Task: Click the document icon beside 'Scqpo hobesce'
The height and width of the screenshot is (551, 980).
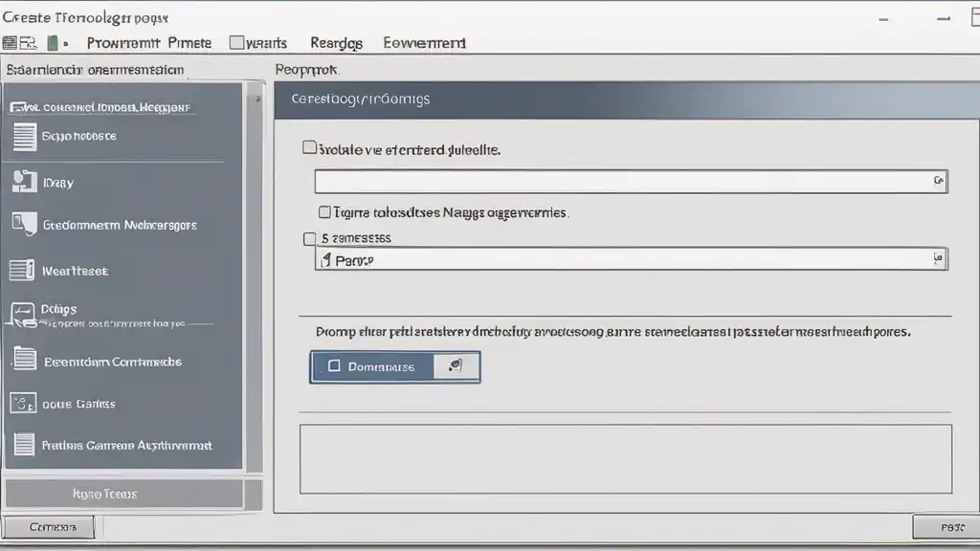Action: point(24,137)
